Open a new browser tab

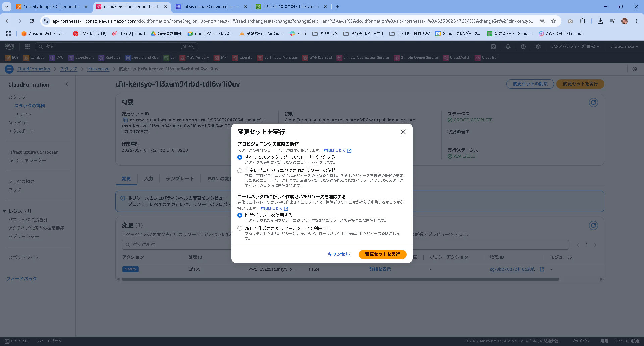point(337,7)
